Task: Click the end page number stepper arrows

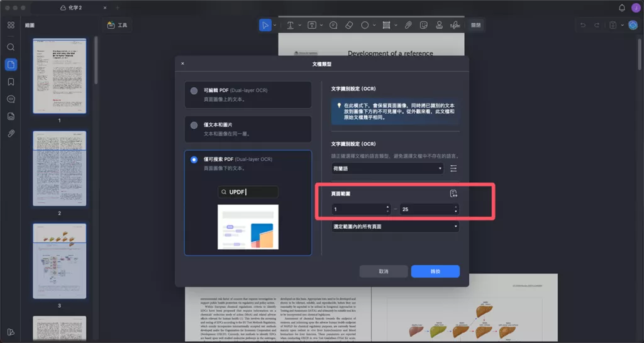Action: pyautogui.click(x=456, y=209)
